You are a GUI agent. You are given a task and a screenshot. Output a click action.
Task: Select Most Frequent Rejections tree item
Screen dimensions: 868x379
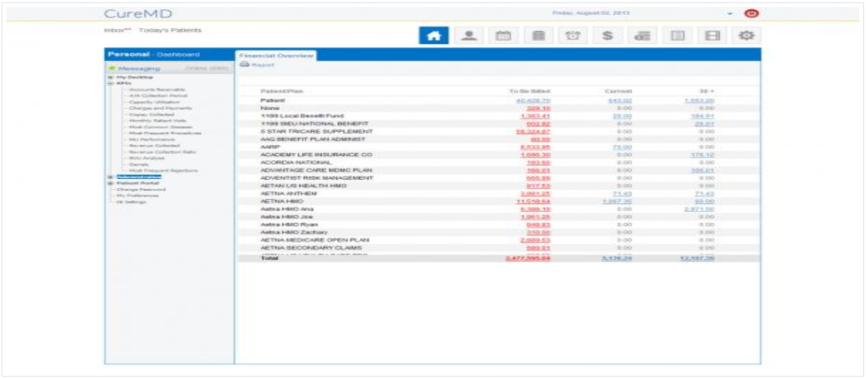pos(163,170)
